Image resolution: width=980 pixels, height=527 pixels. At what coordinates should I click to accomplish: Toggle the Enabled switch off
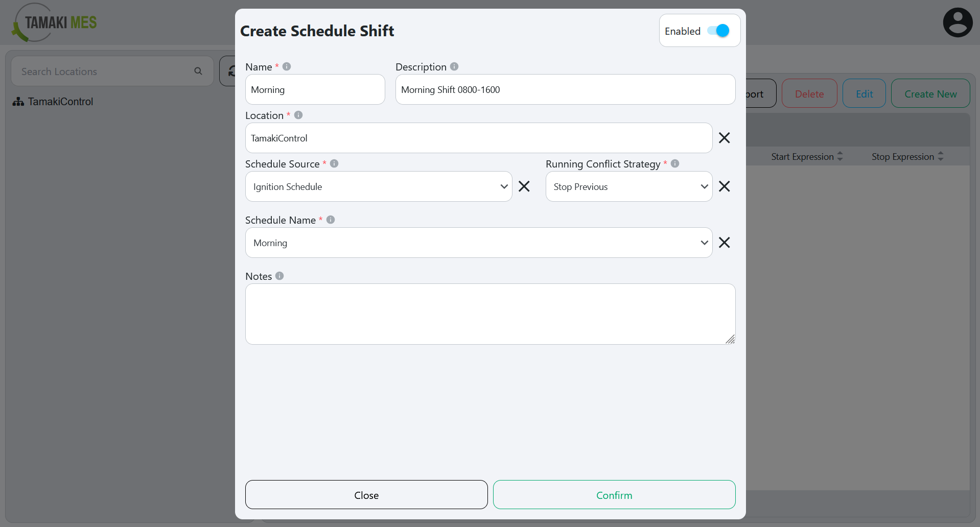click(x=718, y=31)
